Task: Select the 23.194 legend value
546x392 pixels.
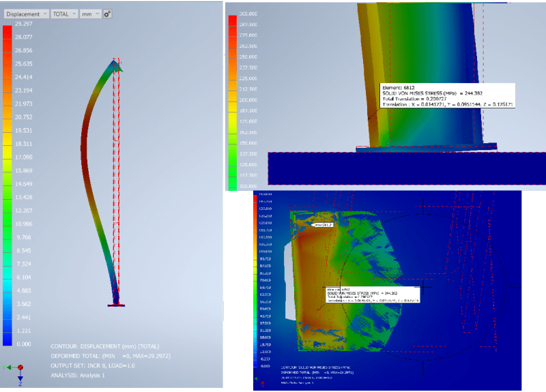Action: click(23, 91)
